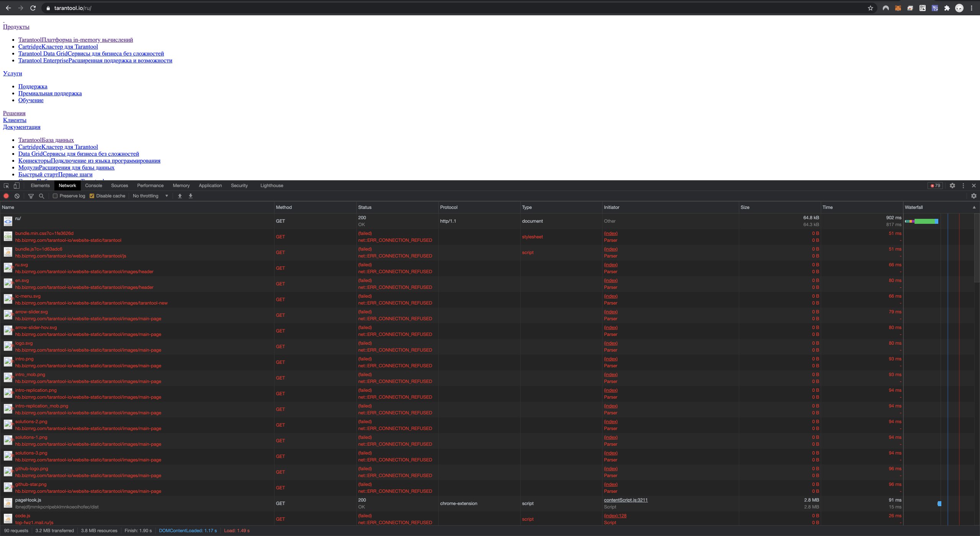Click the Клиенты link

click(x=15, y=120)
